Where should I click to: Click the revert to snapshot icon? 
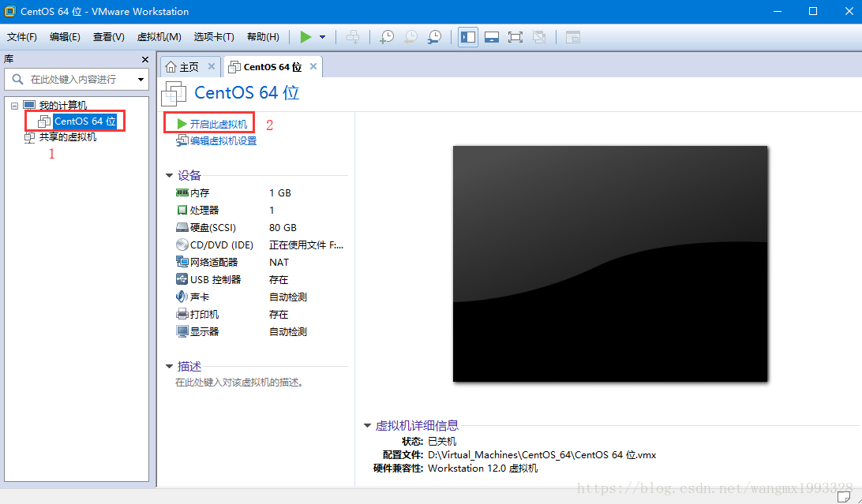(410, 37)
